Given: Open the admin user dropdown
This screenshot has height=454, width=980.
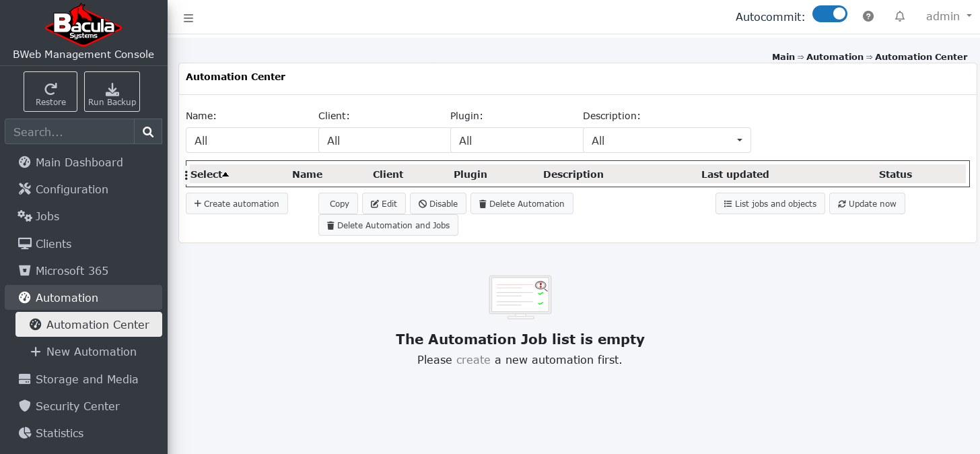Looking at the screenshot, I should click(x=948, y=16).
